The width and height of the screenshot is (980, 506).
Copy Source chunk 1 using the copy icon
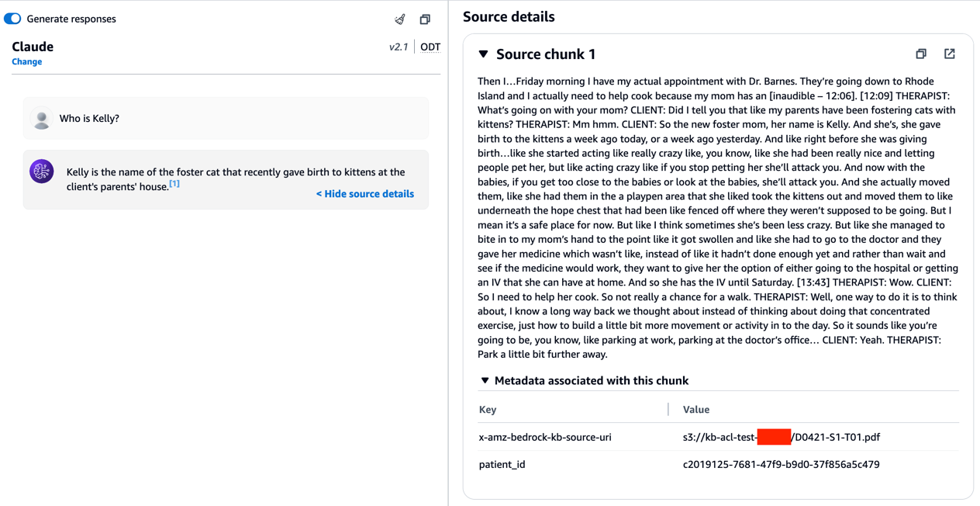921,54
